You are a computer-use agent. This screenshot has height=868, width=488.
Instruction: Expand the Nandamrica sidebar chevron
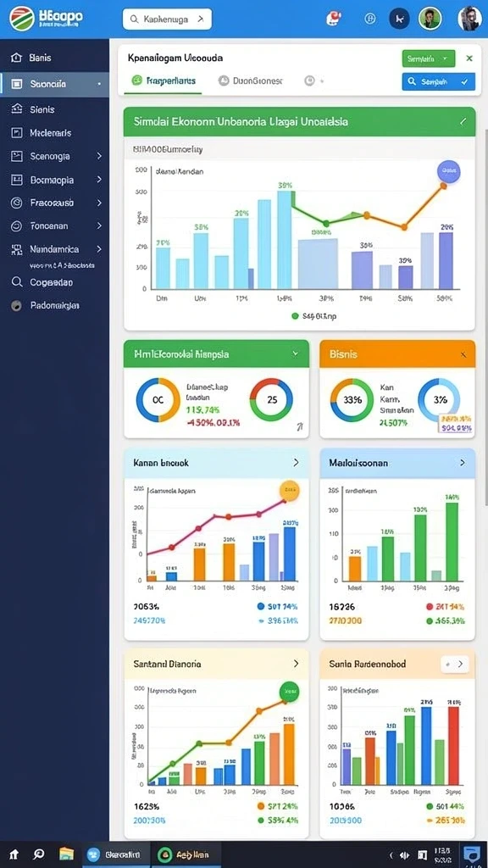[99, 249]
